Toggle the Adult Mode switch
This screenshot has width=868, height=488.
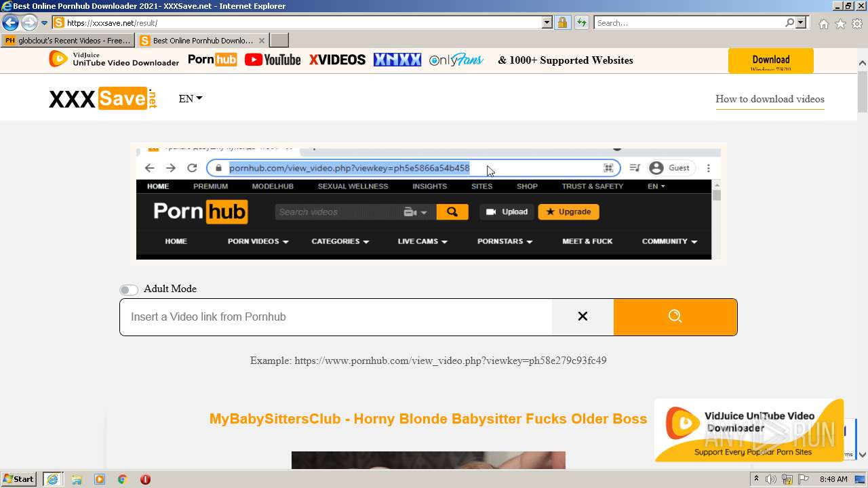tap(129, 290)
